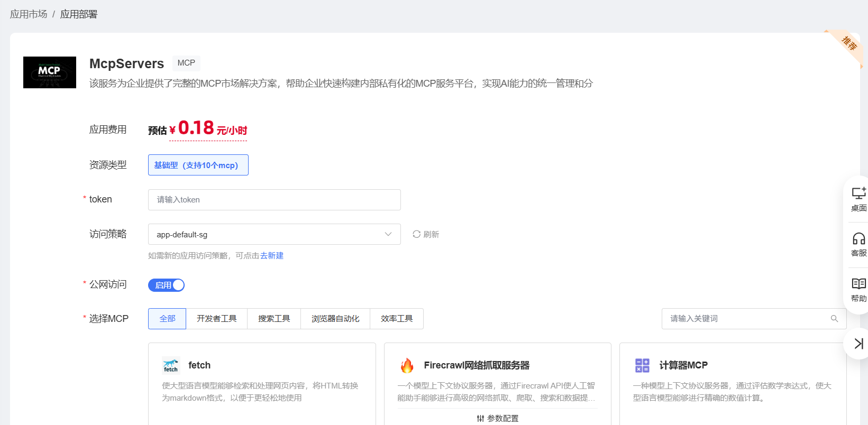Viewport: 868px width, 425px height.
Task: Click the 去新建 link
Action: click(x=272, y=256)
